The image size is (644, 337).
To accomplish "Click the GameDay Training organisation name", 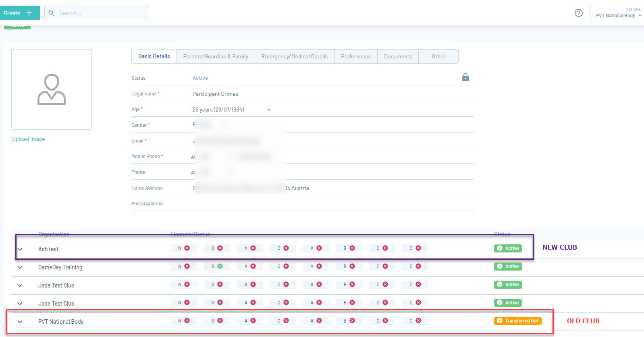I will point(60,267).
